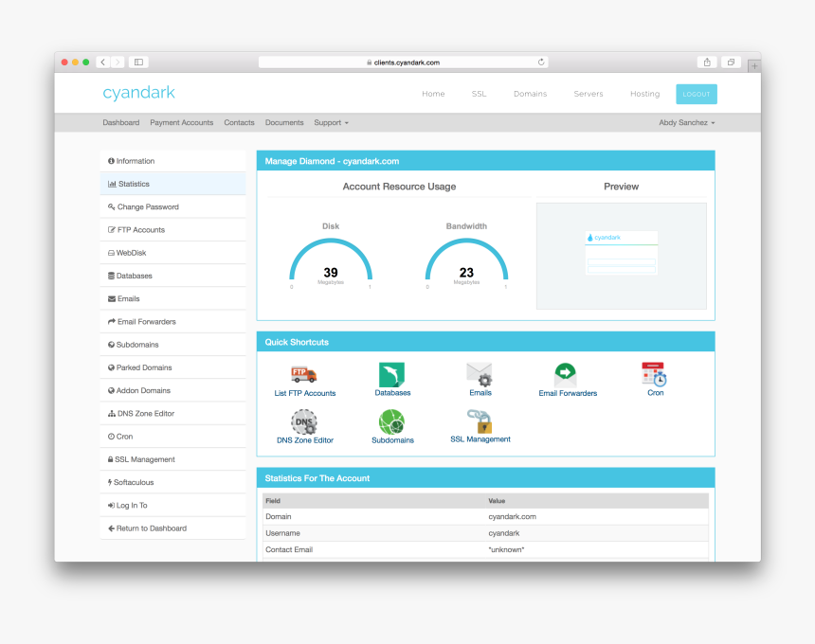815x644 pixels.
Task: Open Email Forwarders in sidebar
Action: [x=173, y=321]
